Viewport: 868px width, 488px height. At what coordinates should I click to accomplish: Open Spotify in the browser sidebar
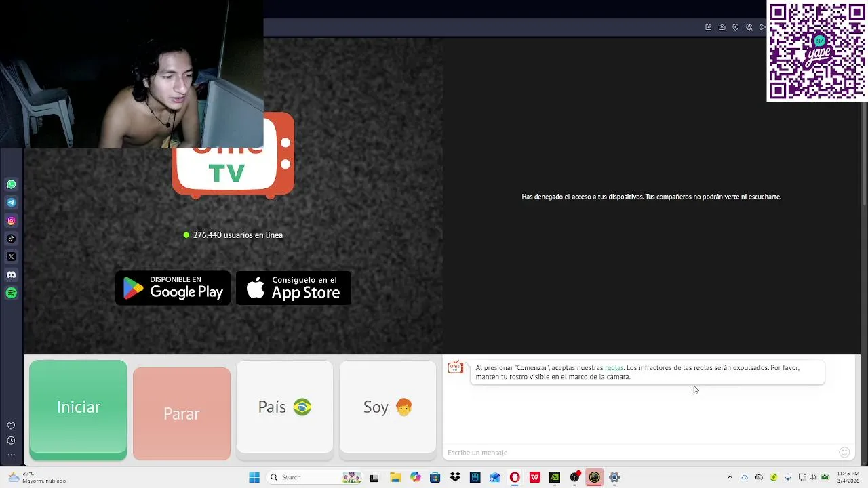click(12, 293)
